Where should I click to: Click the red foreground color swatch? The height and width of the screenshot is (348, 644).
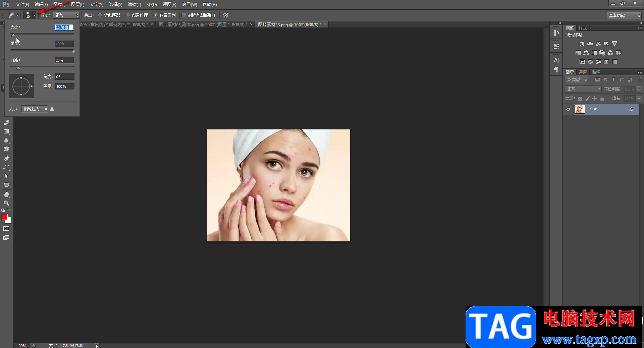tap(4, 217)
